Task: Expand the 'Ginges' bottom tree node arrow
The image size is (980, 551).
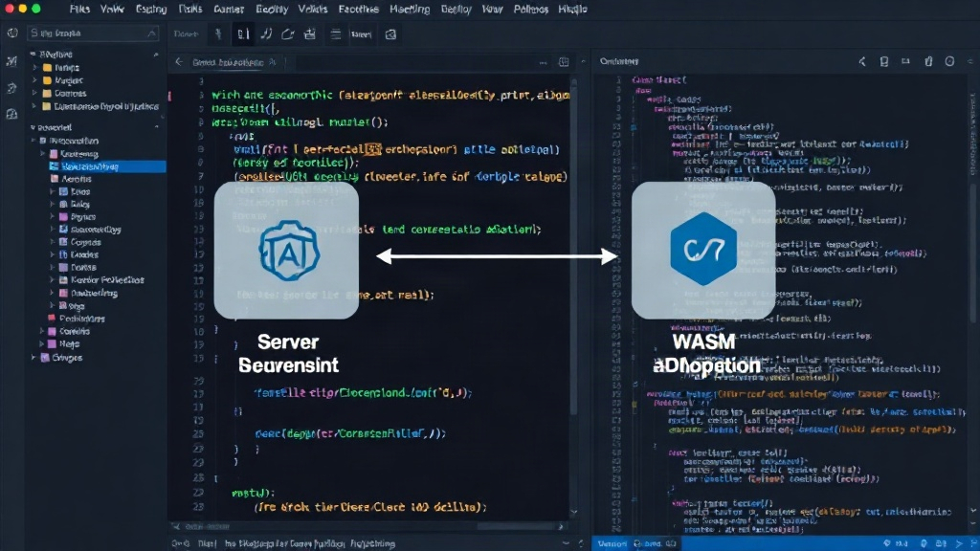Action: [33, 358]
